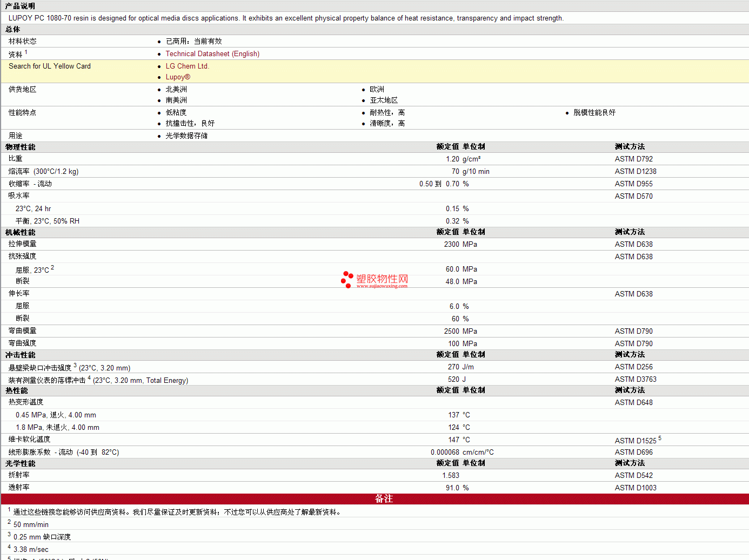749x560 pixels.
Task: Click the 0.45 MPa, 退火 value 137
Action: (x=453, y=415)
